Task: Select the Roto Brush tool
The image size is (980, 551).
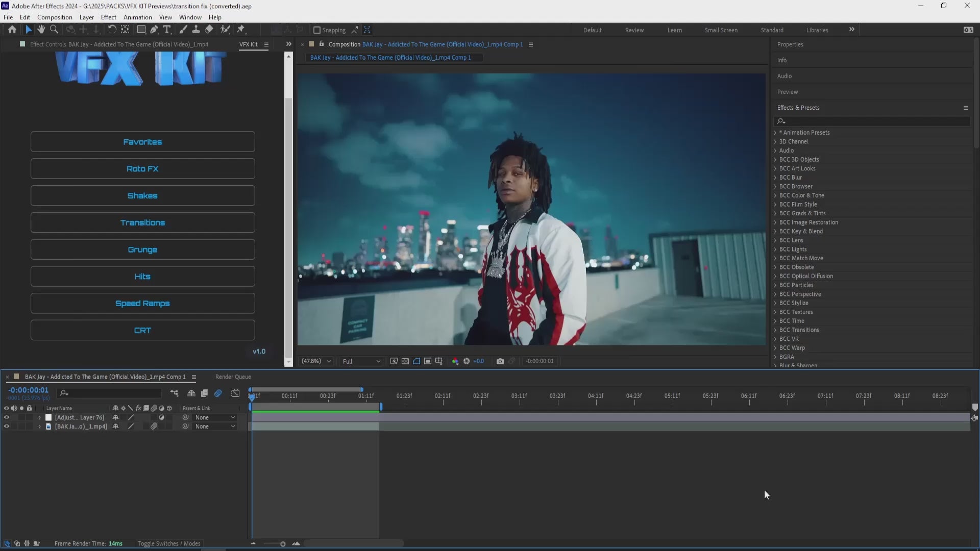Action: [x=225, y=30]
